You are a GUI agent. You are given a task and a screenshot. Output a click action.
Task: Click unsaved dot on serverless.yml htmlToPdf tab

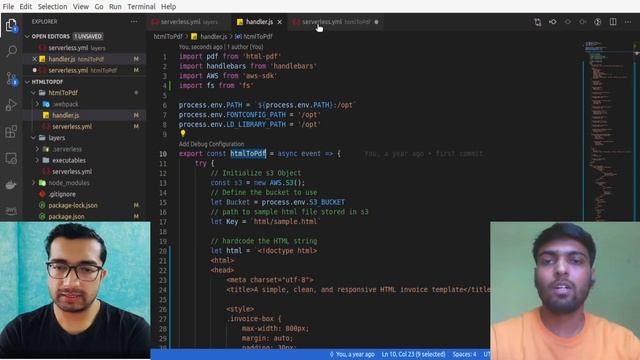tap(376, 22)
